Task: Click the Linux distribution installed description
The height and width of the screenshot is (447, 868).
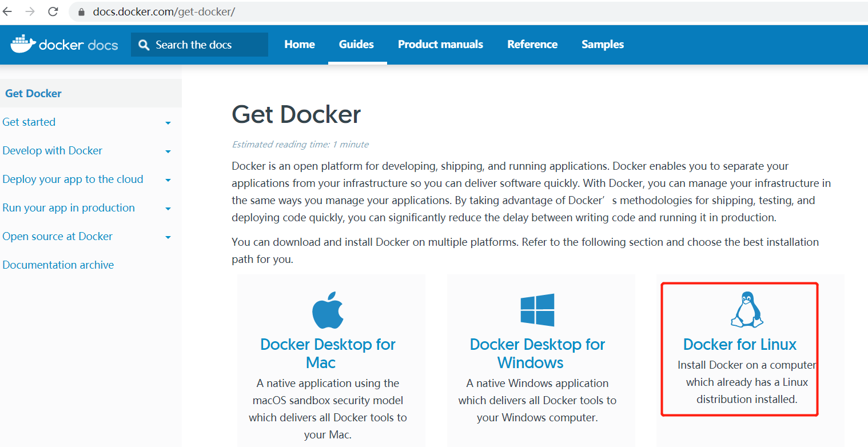Action: [x=747, y=382]
